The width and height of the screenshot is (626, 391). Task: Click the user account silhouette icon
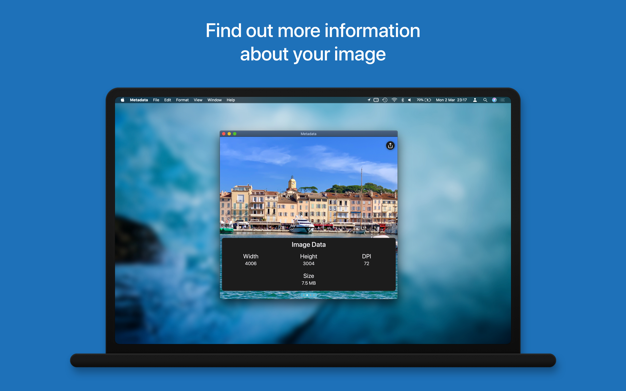[x=475, y=100]
